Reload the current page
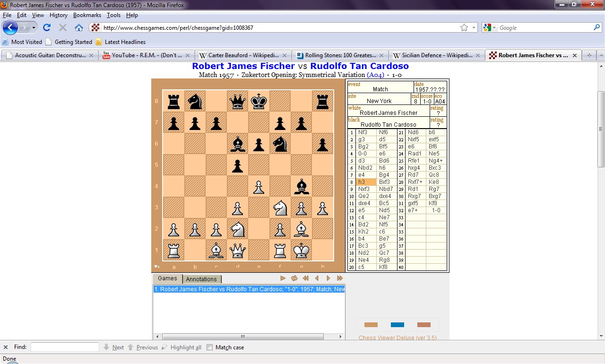Viewport: 605px width, 364px height. pos(47,27)
